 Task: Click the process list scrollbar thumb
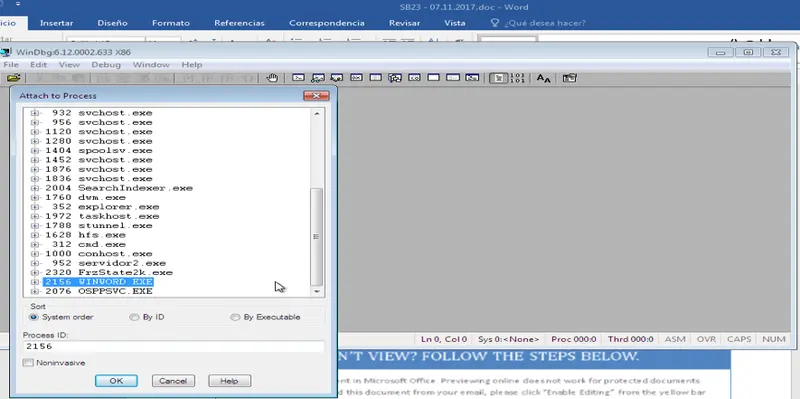[x=317, y=237]
